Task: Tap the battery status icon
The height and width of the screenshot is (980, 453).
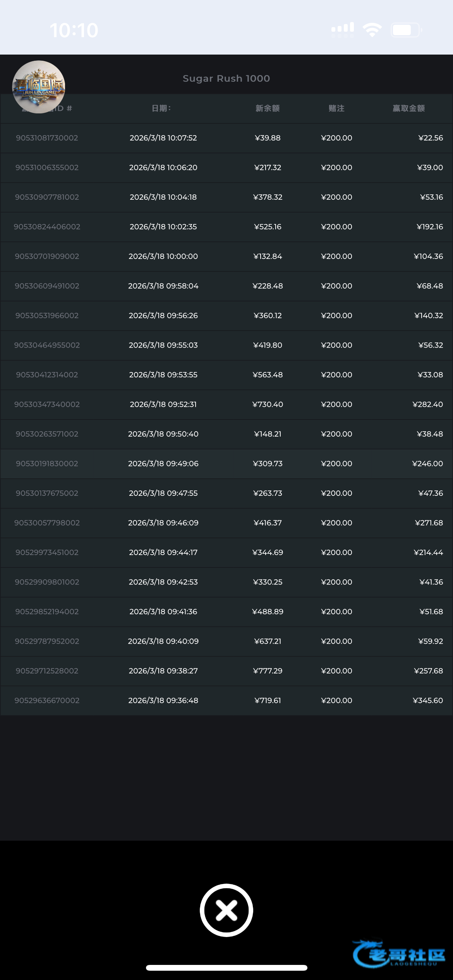Action: pyautogui.click(x=406, y=30)
